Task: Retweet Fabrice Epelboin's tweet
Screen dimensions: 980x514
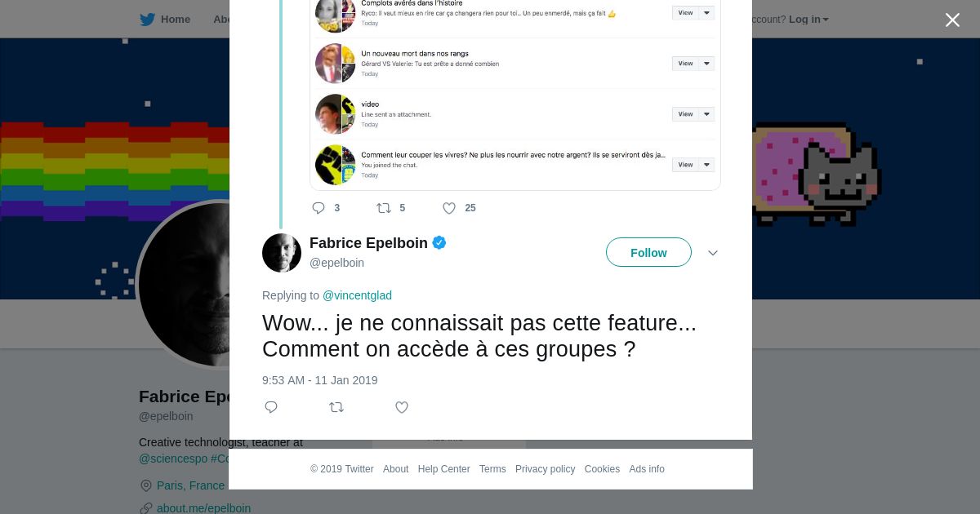Action: (336, 407)
